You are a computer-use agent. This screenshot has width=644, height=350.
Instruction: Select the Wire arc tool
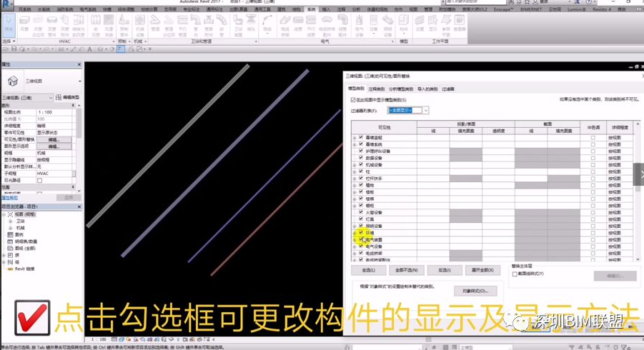tap(267, 24)
